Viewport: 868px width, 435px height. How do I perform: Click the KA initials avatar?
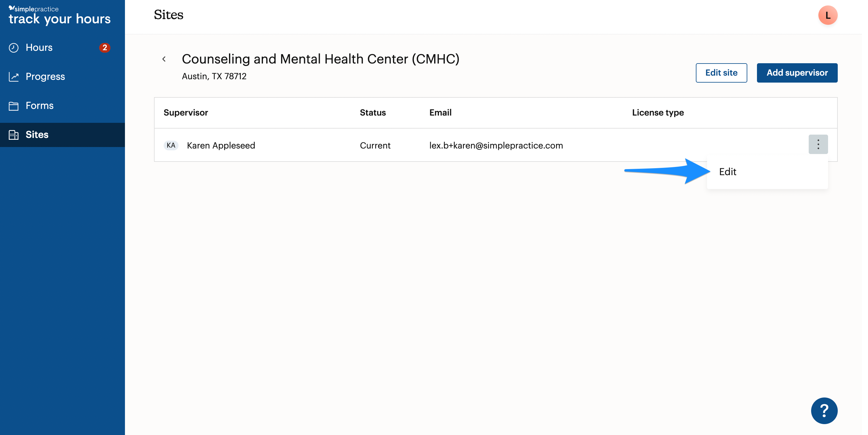click(171, 145)
